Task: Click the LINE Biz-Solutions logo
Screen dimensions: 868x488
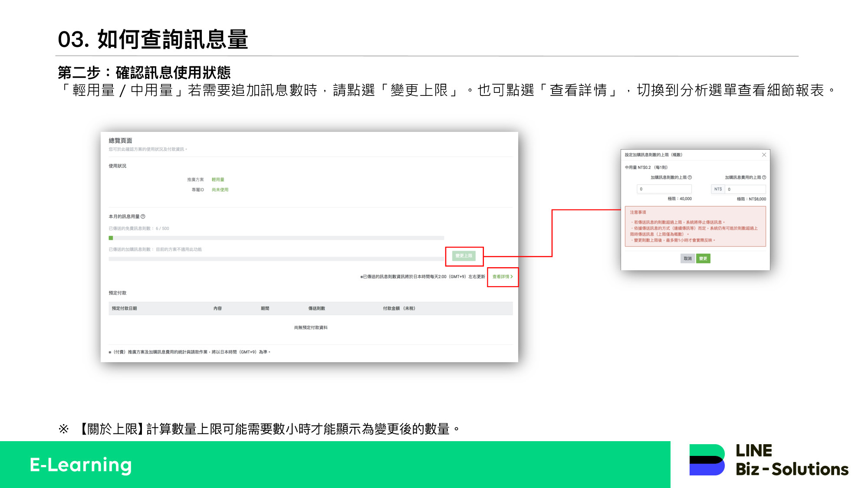Action: 768,460
